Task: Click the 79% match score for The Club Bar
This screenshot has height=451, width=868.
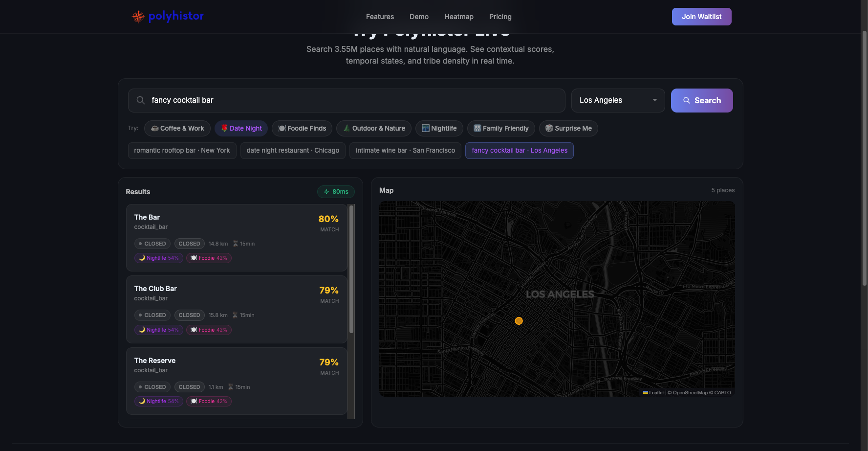Action: click(329, 291)
